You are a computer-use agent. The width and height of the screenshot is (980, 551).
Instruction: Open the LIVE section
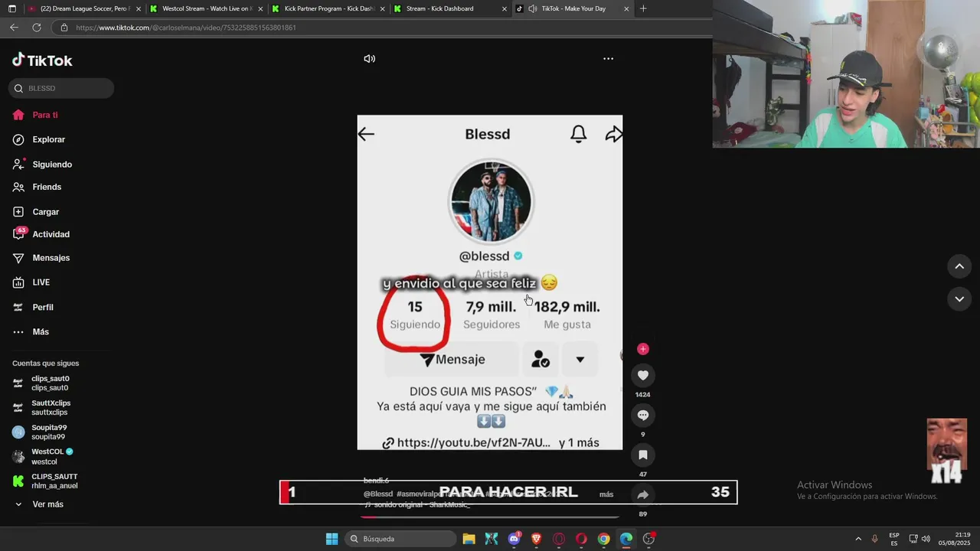coord(31,282)
